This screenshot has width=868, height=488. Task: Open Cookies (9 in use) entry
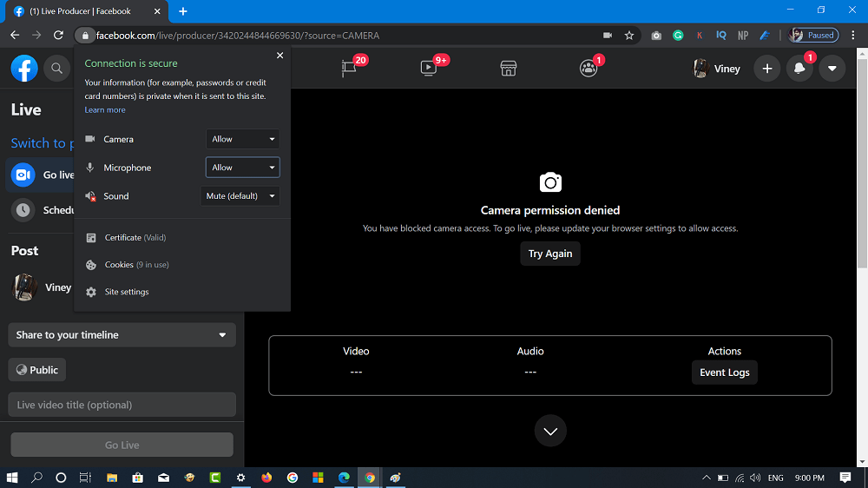click(x=137, y=265)
